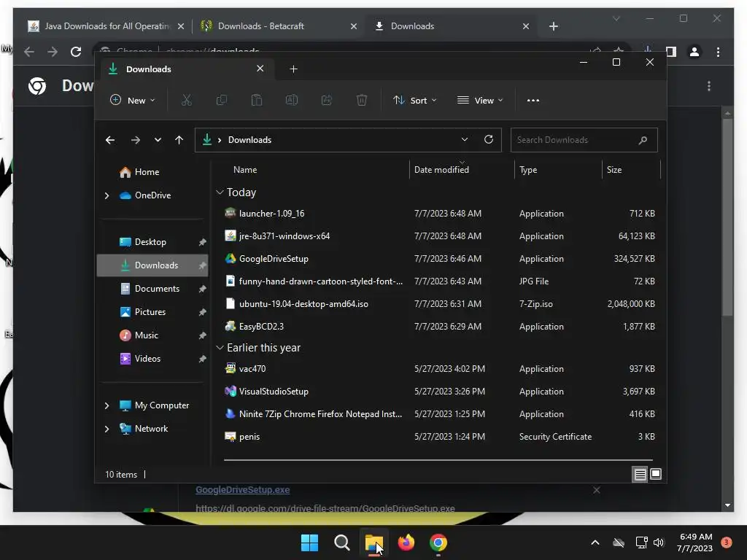Open the volume control in system tray
747x560 pixels.
pyautogui.click(x=659, y=542)
